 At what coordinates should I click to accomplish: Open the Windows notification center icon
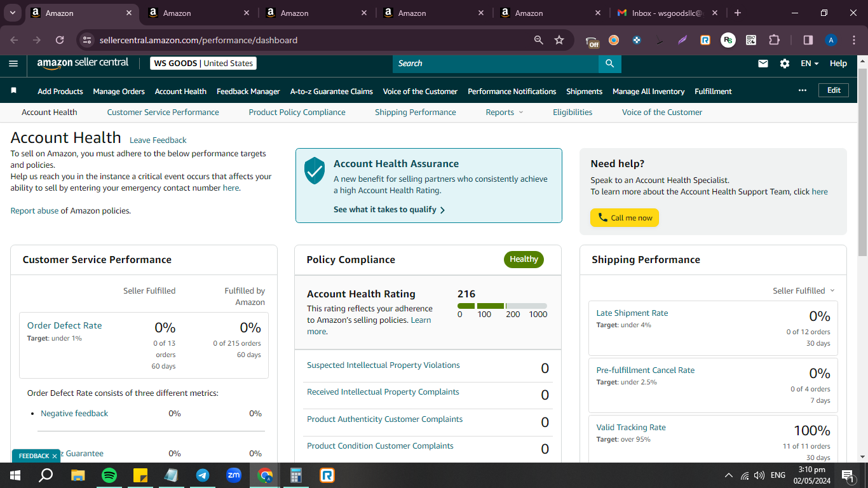click(847, 475)
